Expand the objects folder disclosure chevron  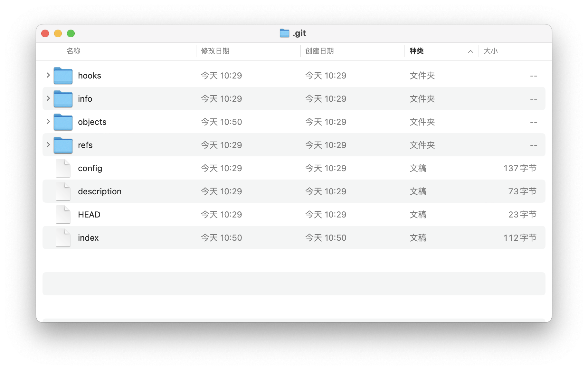pyautogui.click(x=48, y=122)
